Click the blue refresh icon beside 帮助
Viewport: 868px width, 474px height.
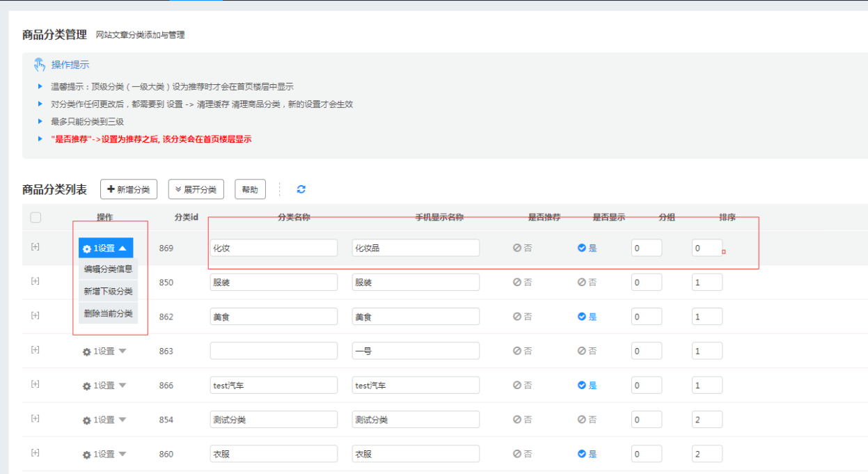pos(301,189)
